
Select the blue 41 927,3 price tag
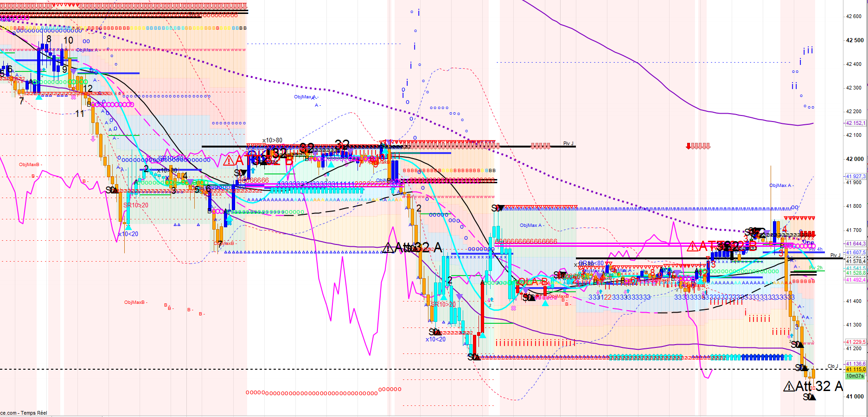click(x=855, y=176)
